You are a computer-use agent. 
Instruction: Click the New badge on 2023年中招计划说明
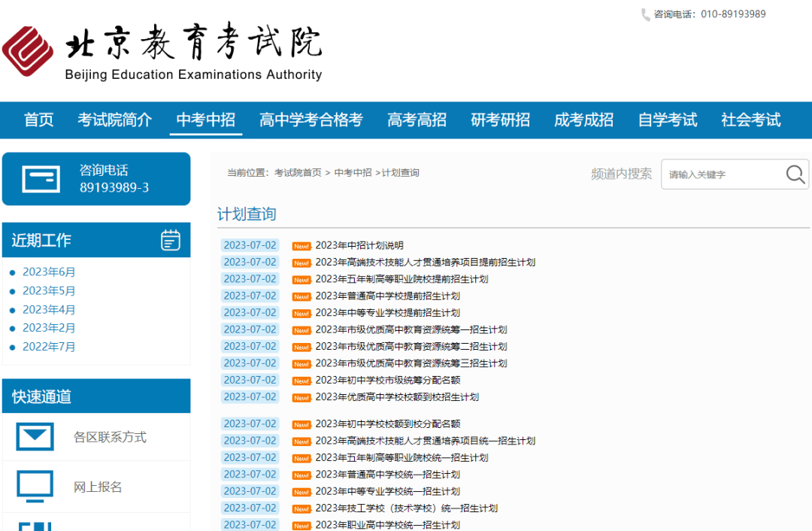301,245
